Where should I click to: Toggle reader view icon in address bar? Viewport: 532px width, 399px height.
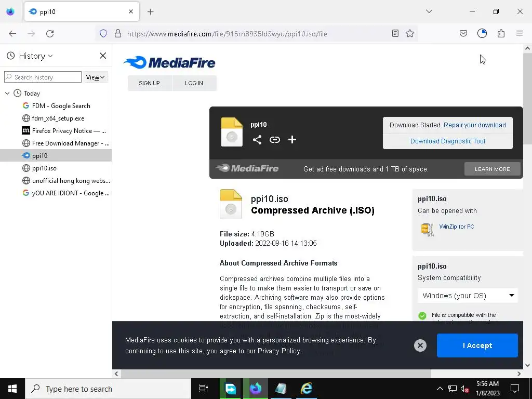395,34
